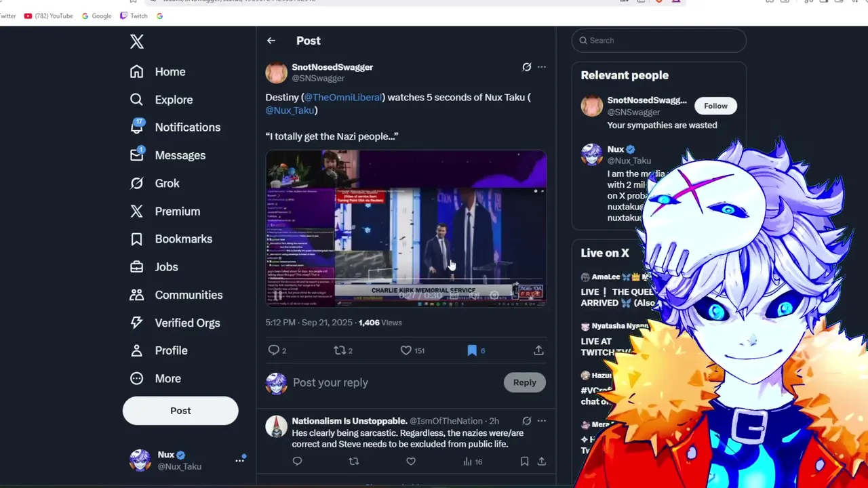
Task: Follow the @Nux_Taku mention link
Action: click(x=290, y=110)
